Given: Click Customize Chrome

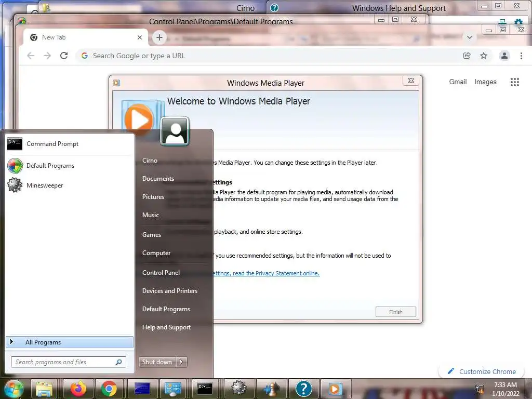Looking at the screenshot, I should [482, 371].
